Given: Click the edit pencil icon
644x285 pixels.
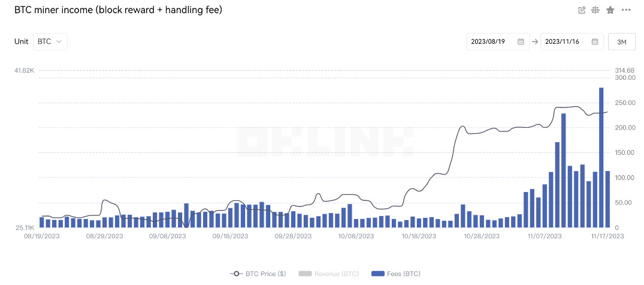Looking at the screenshot, I should click(x=582, y=10).
